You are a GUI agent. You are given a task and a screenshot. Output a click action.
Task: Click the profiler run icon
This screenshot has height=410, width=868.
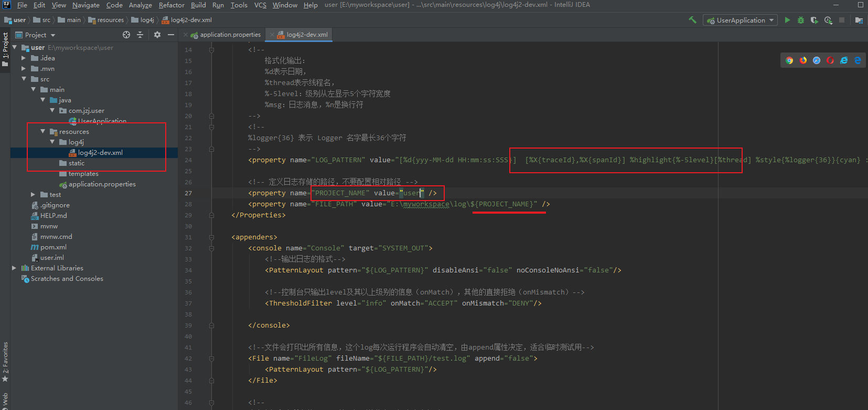pos(828,20)
